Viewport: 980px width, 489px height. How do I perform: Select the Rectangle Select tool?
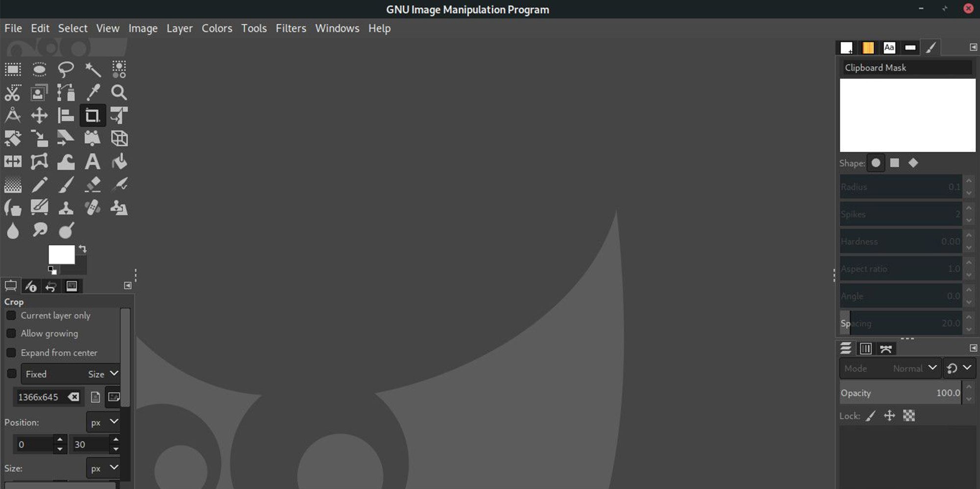13,70
